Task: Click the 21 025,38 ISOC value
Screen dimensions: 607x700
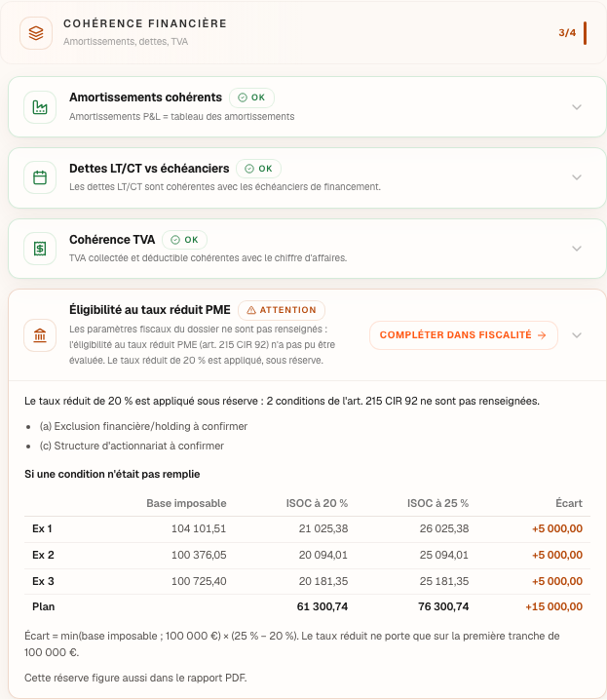Action: [323, 529]
